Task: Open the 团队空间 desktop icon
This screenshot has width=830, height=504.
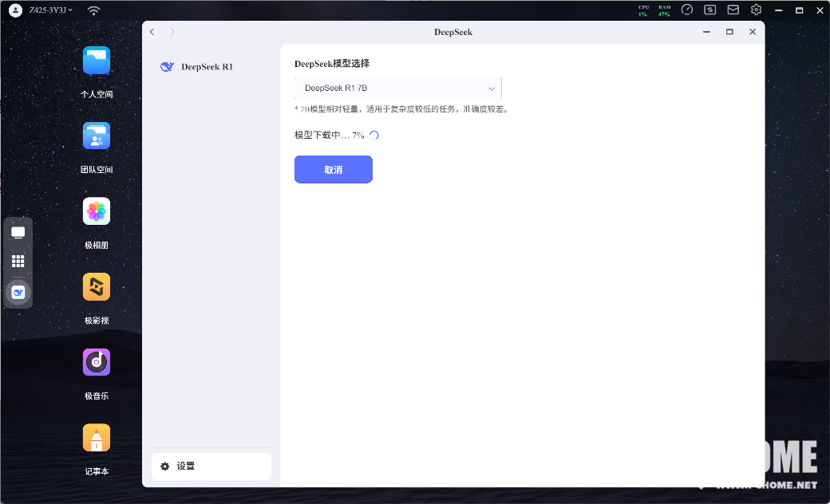Action: (97, 136)
